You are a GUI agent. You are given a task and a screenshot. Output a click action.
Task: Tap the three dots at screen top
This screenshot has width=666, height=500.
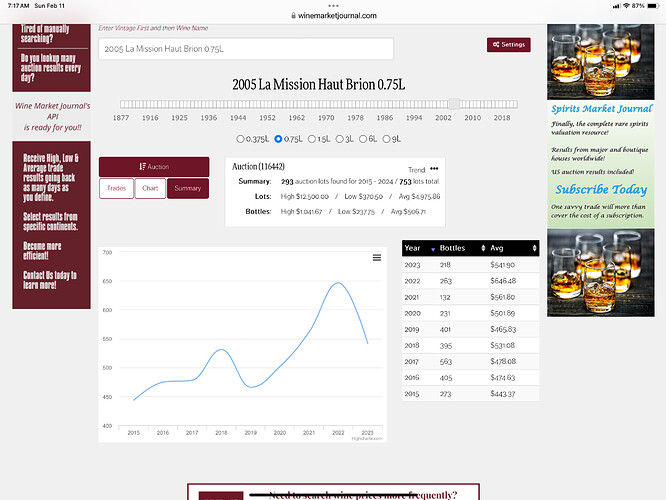click(x=333, y=6)
